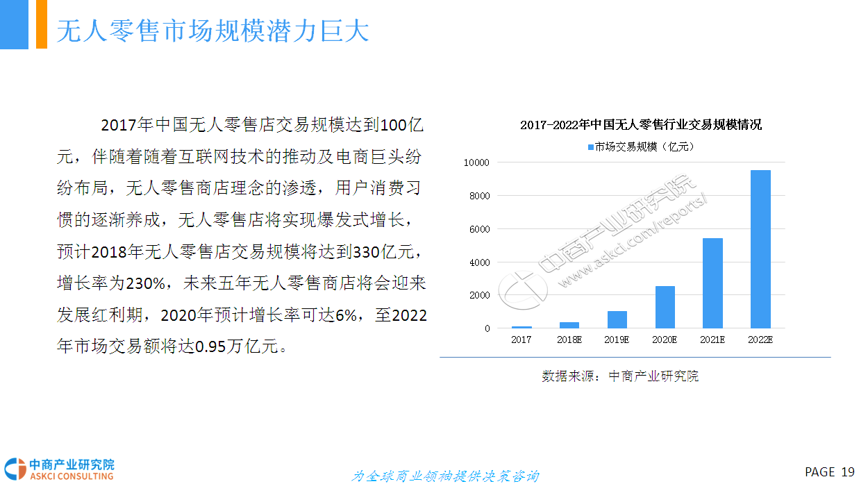Click the data source text 数据来源：中商产业研究院
Viewport: 868px width, 493px height.
(620, 376)
